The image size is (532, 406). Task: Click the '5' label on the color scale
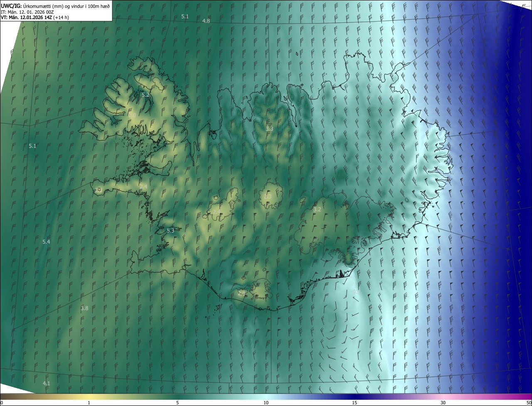point(177,403)
